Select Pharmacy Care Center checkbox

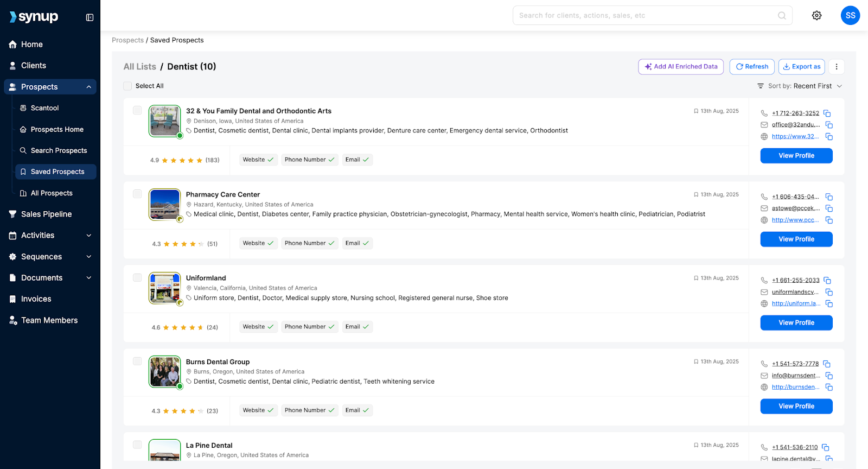point(137,194)
